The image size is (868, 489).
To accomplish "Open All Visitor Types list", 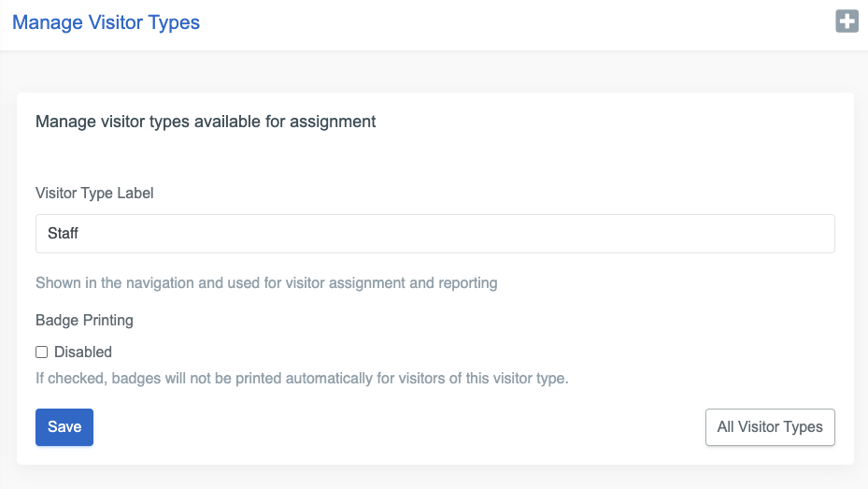I will point(769,427).
